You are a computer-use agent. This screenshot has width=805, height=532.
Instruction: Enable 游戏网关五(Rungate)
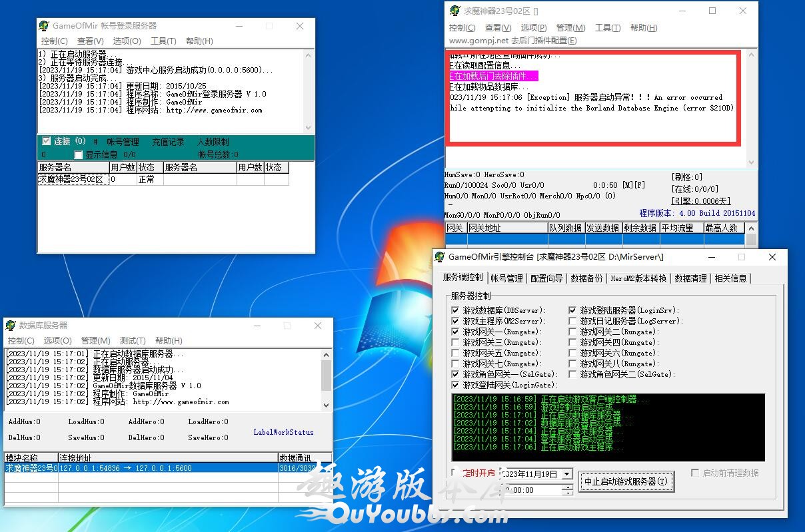pos(456,353)
